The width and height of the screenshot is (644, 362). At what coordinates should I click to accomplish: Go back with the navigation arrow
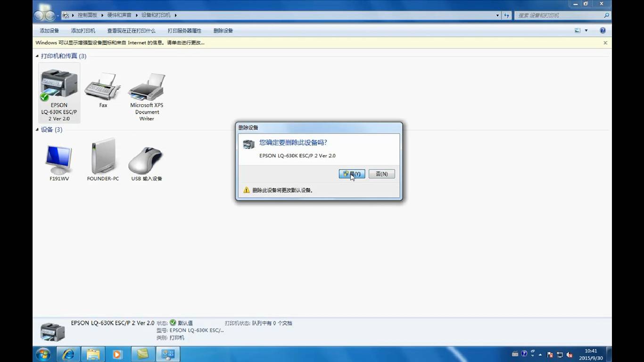39,16
